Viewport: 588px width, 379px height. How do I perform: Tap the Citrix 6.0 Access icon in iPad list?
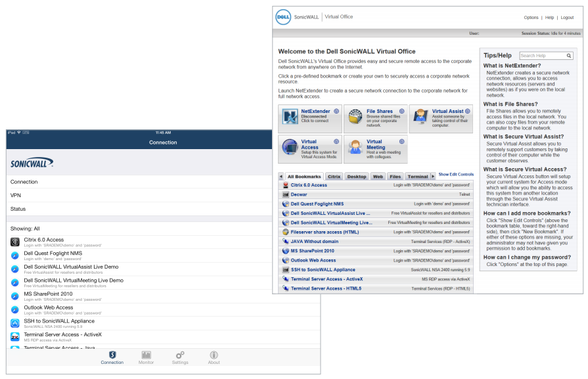tap(15, 242)
